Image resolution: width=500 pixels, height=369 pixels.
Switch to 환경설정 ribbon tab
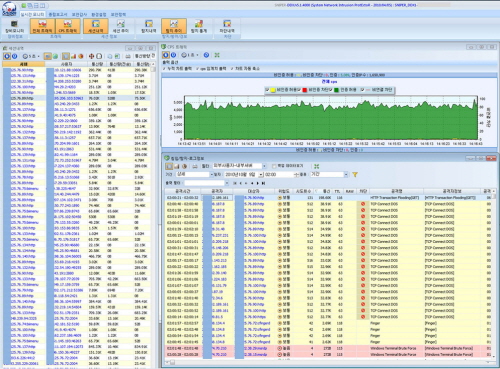pos(99,14)
